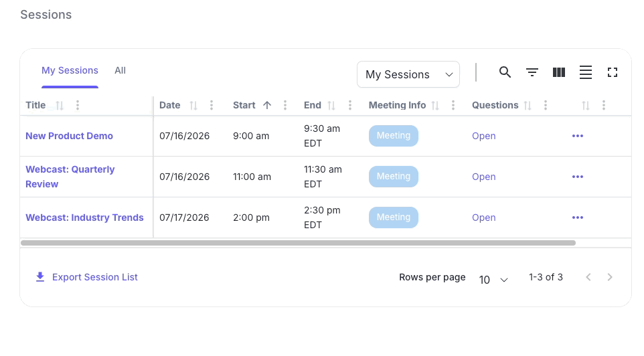The height and width of the screenshot is (356, 644).
Task: Sort by Date column
Action: [193, 106]
